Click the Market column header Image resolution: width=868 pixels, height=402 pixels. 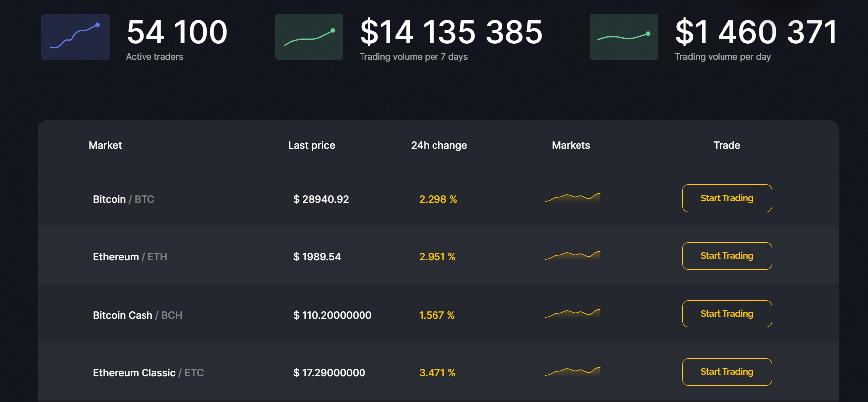click(x=105, y=145)
